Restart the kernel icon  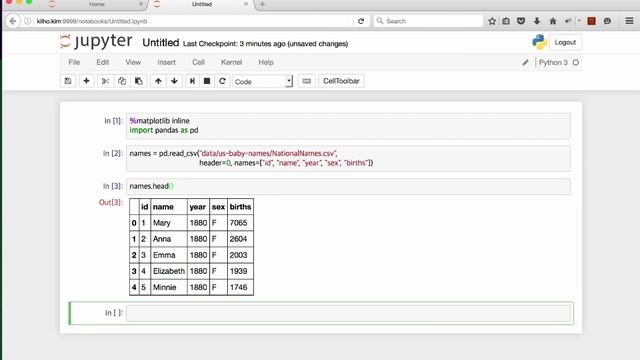[x=222, y=81]
